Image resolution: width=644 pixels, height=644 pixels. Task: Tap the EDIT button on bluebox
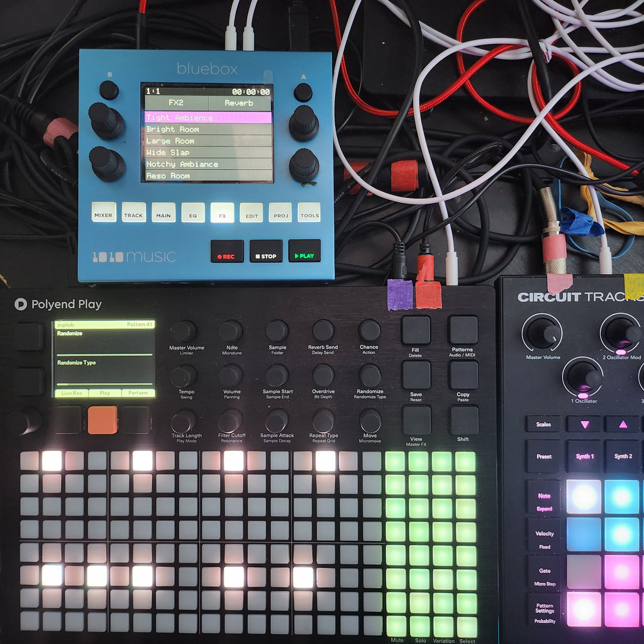tap(252, 213)
